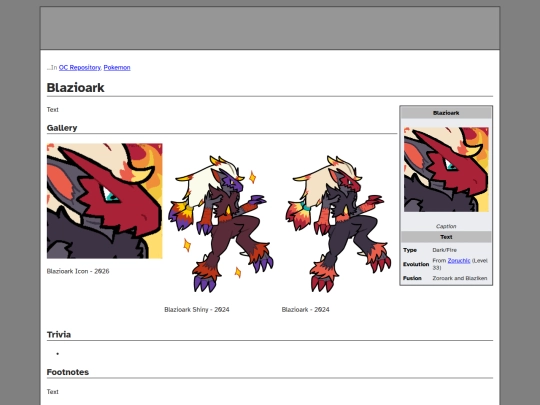Click the Blazioark page title heading
540x405 pixels.
75,88
